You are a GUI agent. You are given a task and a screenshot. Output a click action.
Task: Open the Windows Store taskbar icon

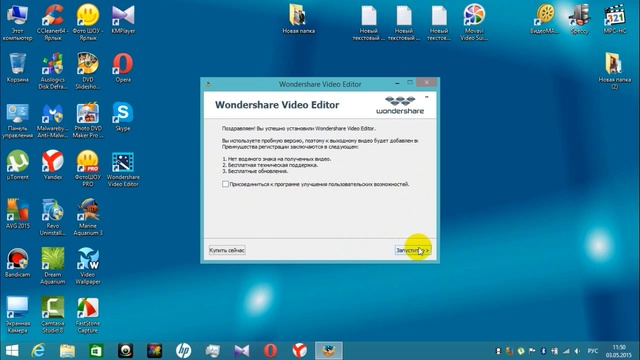(x=96, y=351)
